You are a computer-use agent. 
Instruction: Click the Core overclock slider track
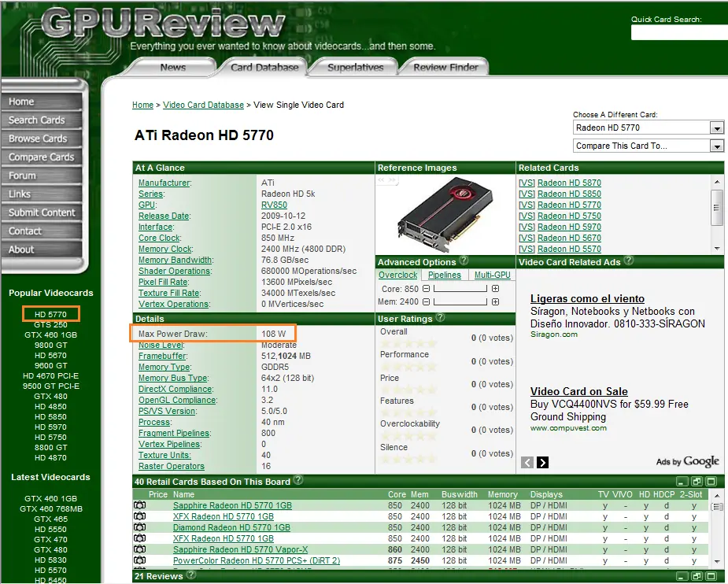[460, 289]
